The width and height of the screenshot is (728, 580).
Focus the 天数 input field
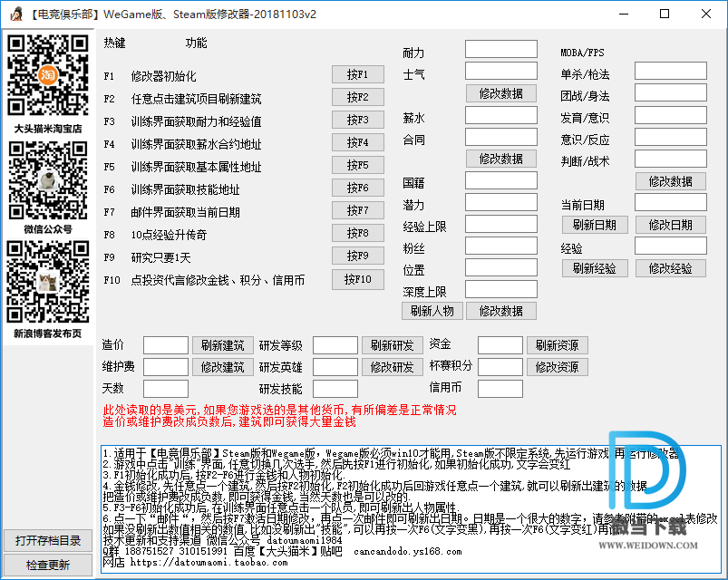(x=166, y=389)
